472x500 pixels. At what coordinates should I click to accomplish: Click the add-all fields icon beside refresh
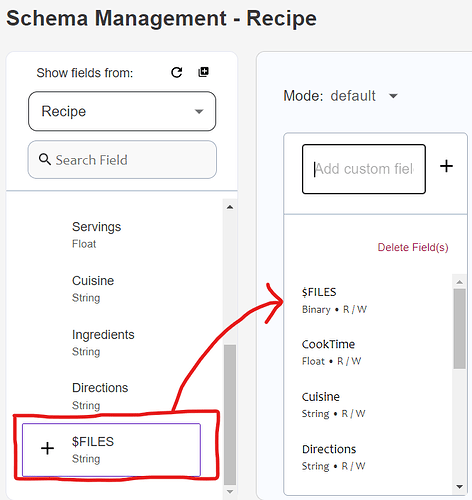click(203, 72)
